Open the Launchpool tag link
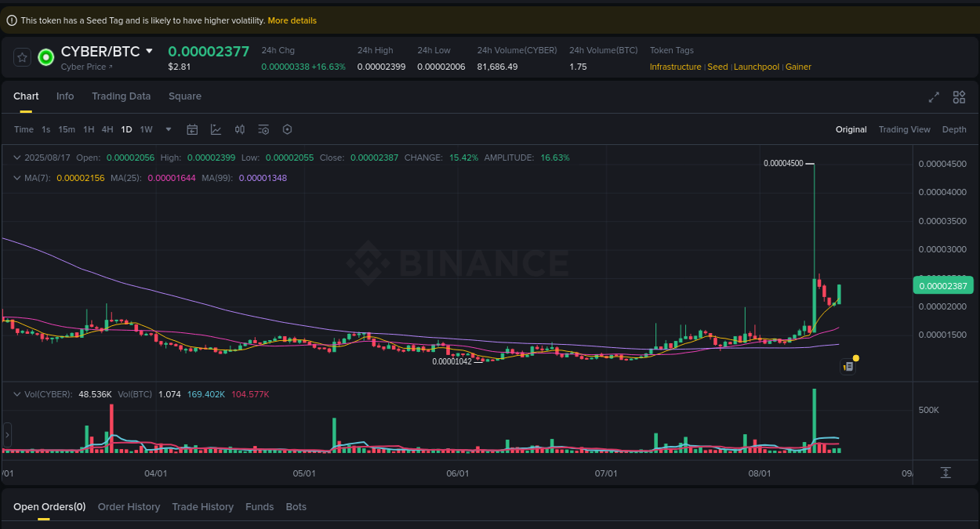 click(x=756, y=67)
